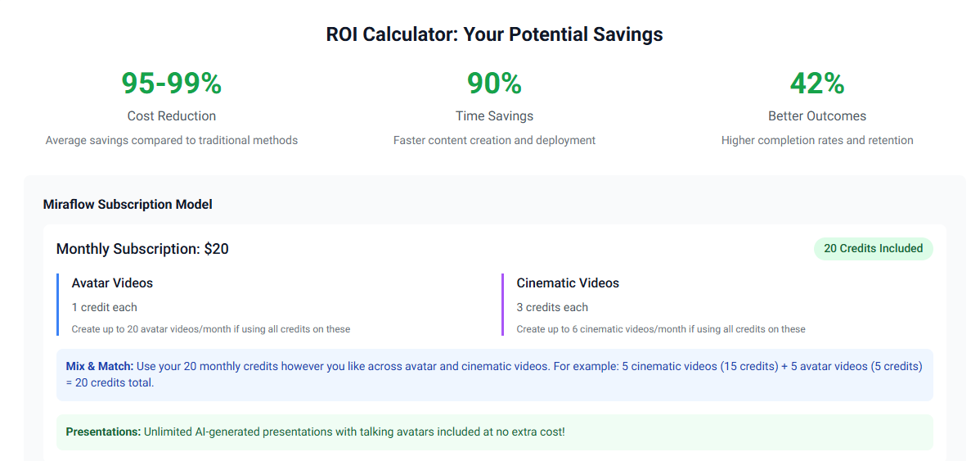Select the Time Savings label

(494, 116)
